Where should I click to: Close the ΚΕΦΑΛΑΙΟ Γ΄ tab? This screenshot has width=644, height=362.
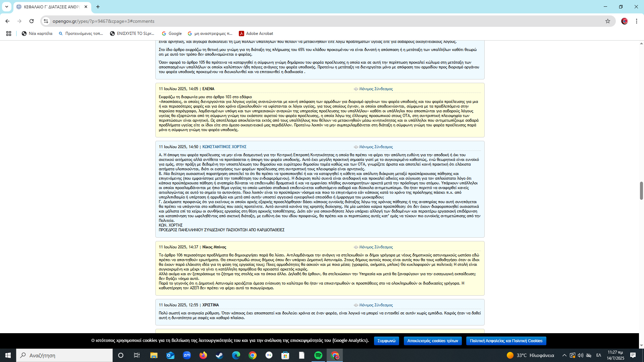(x=86, y=7)
